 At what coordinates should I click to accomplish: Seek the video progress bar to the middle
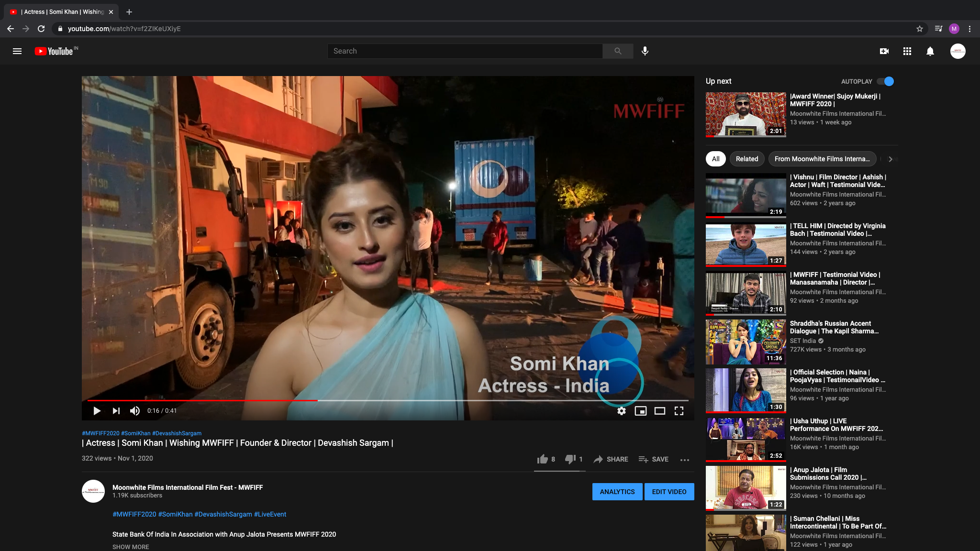pyautogui.click(x=388, y=400)
